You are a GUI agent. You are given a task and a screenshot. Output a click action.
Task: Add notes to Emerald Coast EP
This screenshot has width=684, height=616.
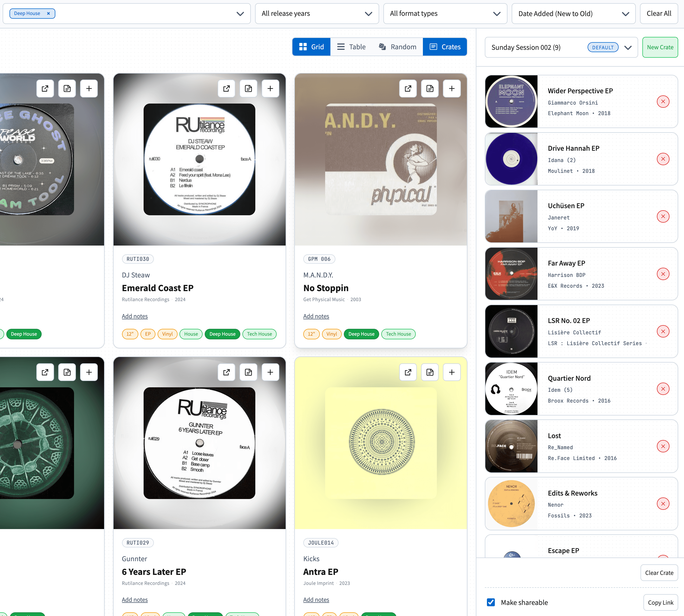point(135,316)
